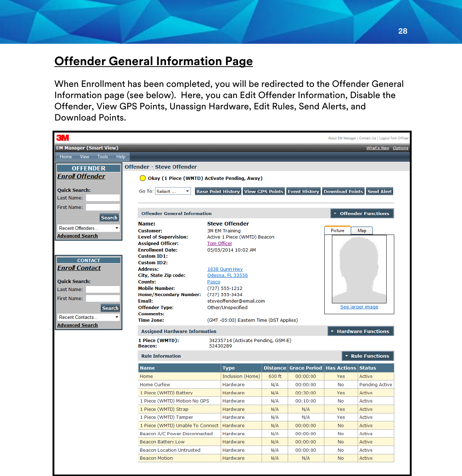Sort by the Has Actions column header
Image resolution: width=462 pixels, height=476 pixels.
pyautogui.click(x=341, y=368)
